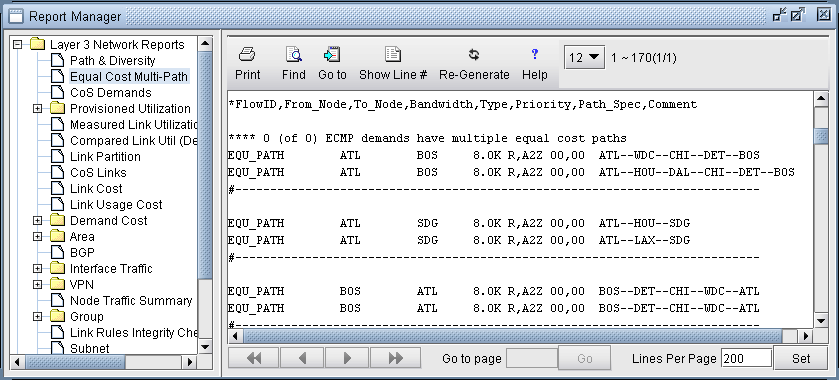Open the Measured Link Utilization report

133,125
